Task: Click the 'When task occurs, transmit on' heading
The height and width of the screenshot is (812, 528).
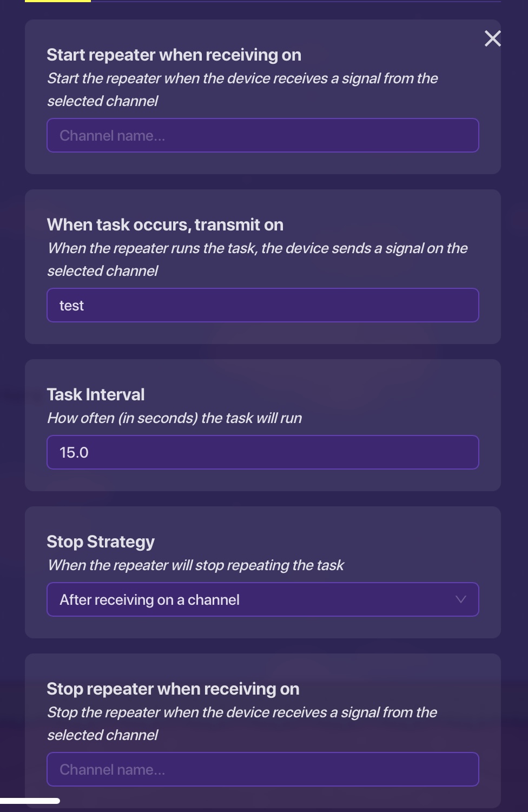Action: [165, 225]
